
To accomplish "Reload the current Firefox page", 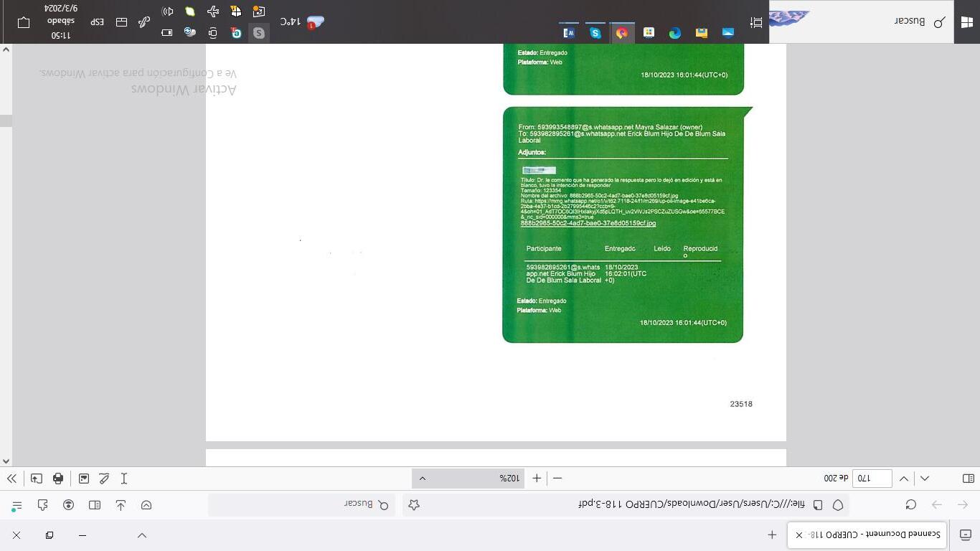I will tap(911, 505).
